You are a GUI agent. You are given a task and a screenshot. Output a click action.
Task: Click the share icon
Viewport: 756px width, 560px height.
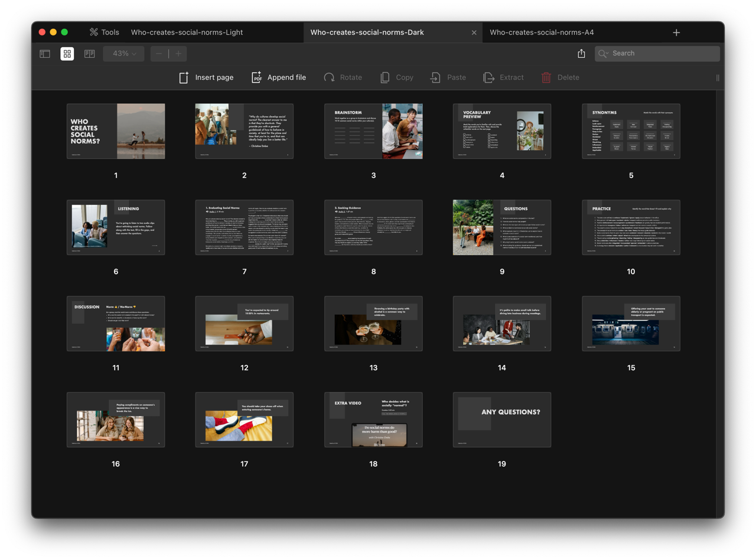[581, 54]
